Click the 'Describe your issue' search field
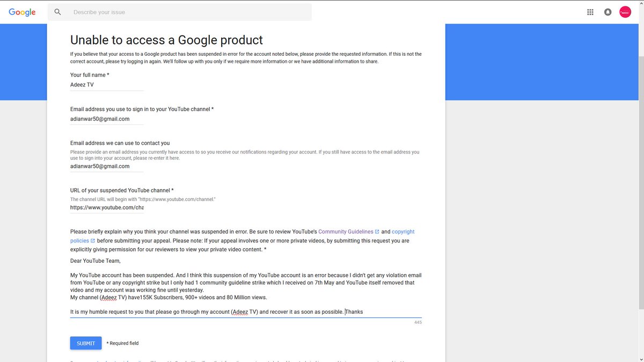644x362 pixels. click(180, 12)
